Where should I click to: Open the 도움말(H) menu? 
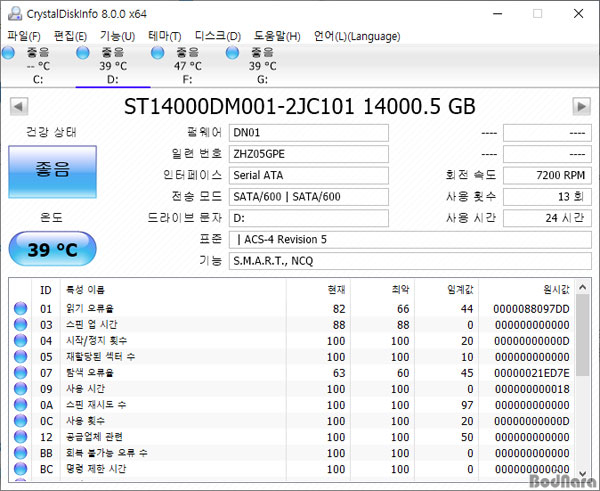click(277, 36)
